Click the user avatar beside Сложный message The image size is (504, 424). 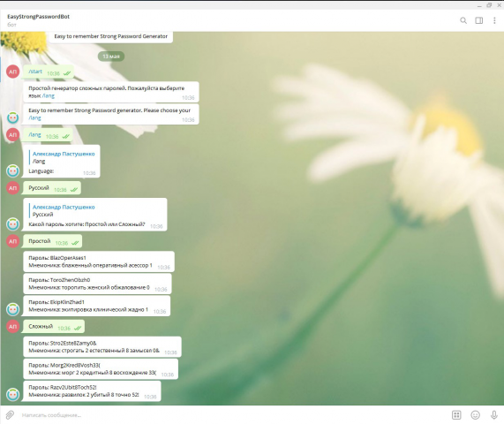13,327
